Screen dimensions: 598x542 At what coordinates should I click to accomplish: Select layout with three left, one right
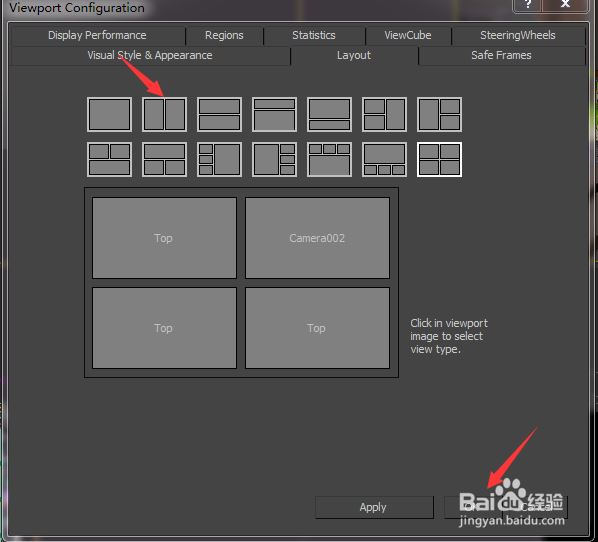tap(219, 159)
